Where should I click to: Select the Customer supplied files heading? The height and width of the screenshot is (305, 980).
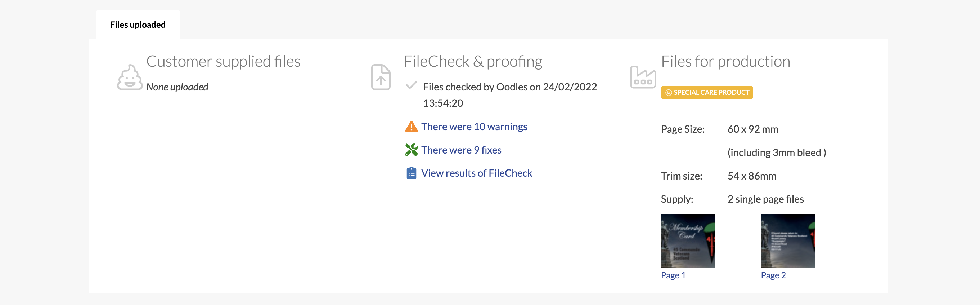pos(223,61)
